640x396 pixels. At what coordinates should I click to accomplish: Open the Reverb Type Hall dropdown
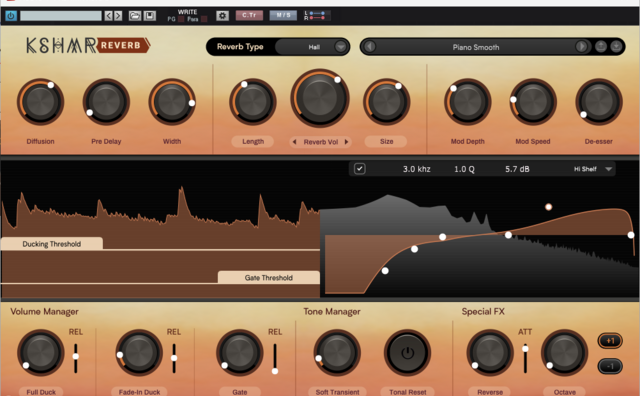coord(312,47)
